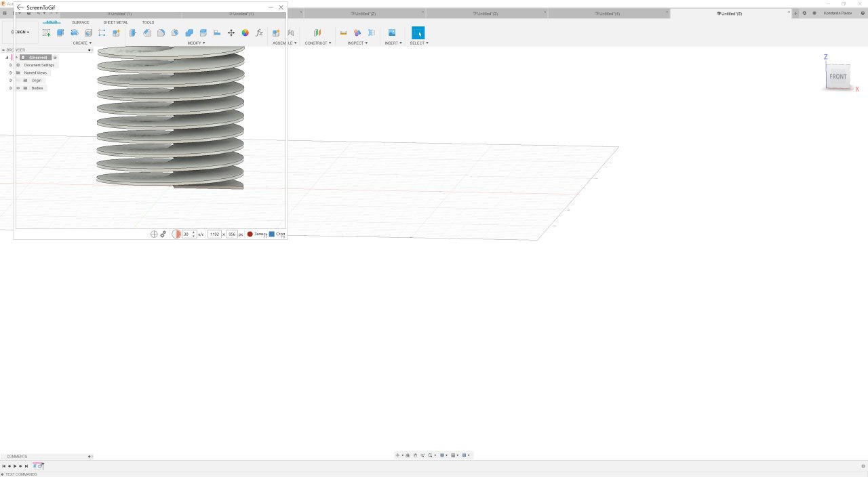Open the Viewports layout icon
Image resolution: width=868 pixels, height=477 pixels.
(x=465, y=455)
